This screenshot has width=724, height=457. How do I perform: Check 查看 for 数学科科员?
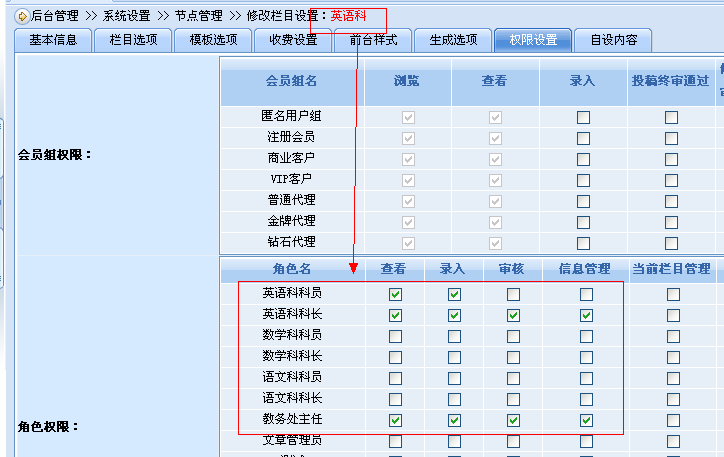(395, 337)
